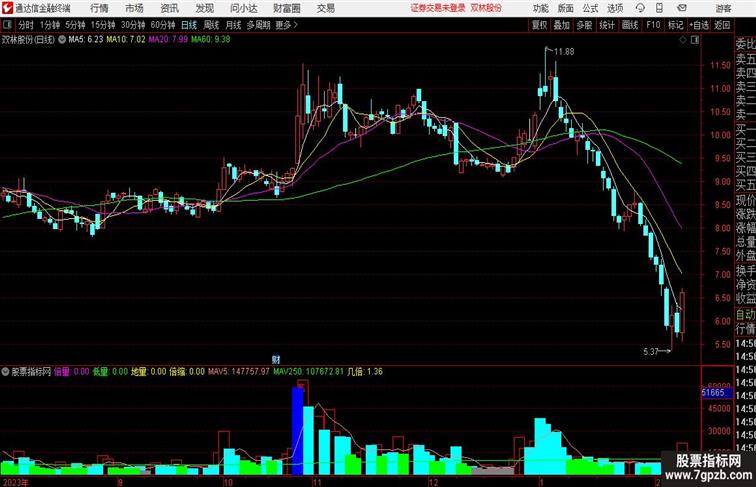Toggle the right panel icon atop the chart

[695, 40]
